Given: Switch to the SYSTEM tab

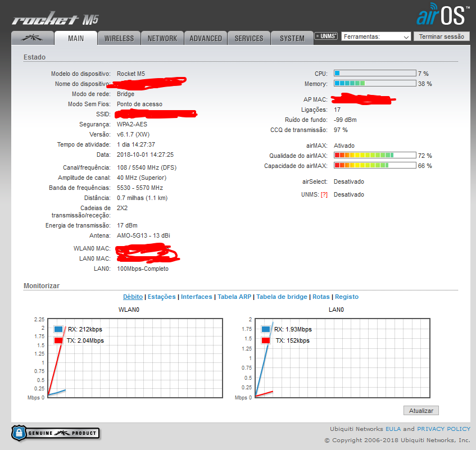Looking at the screenshot, I should [292, 38].
